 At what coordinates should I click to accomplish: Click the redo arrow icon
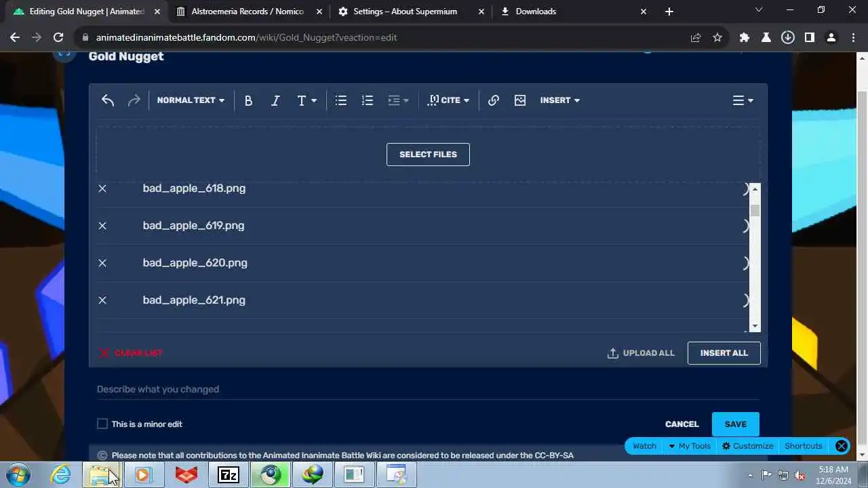click(134, 100)
